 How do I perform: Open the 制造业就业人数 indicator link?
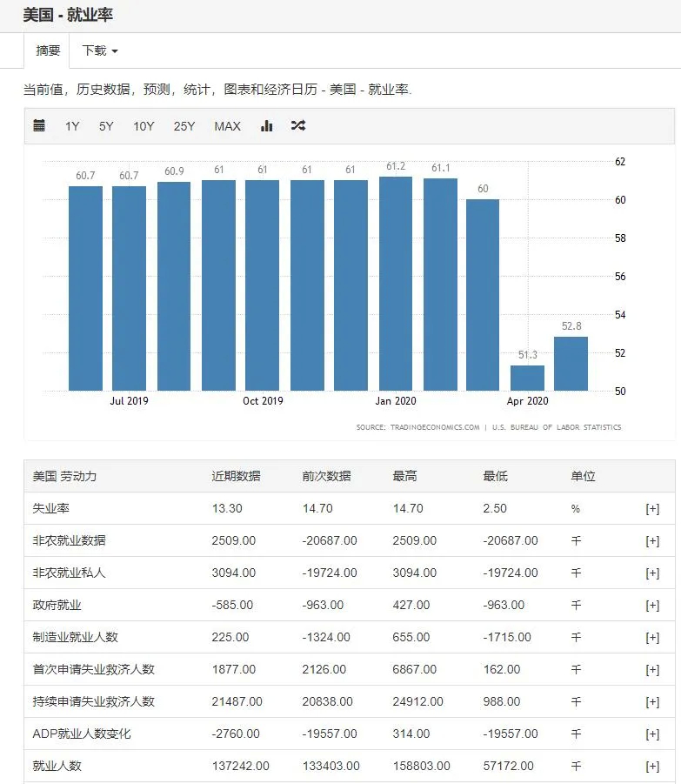pos(76,637)
